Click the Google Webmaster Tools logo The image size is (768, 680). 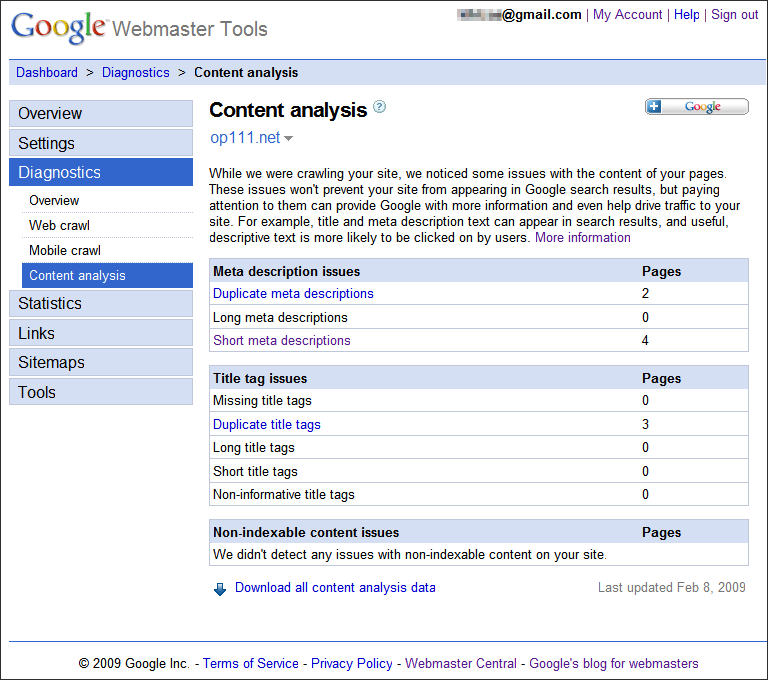(139, 28)
